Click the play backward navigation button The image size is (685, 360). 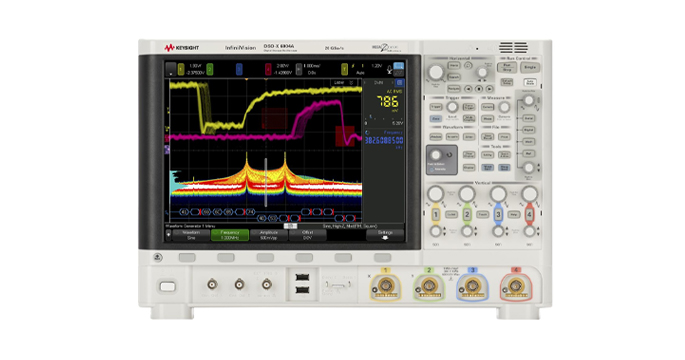(468, 89)
